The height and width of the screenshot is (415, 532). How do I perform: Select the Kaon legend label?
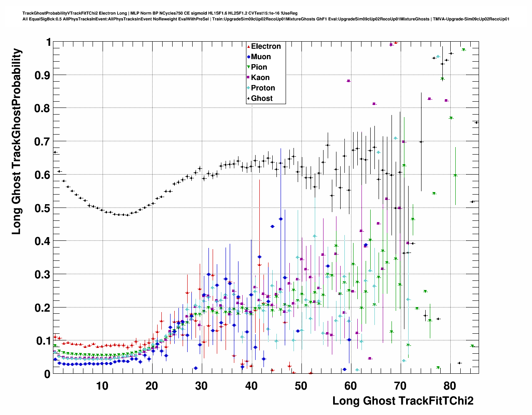260,77
